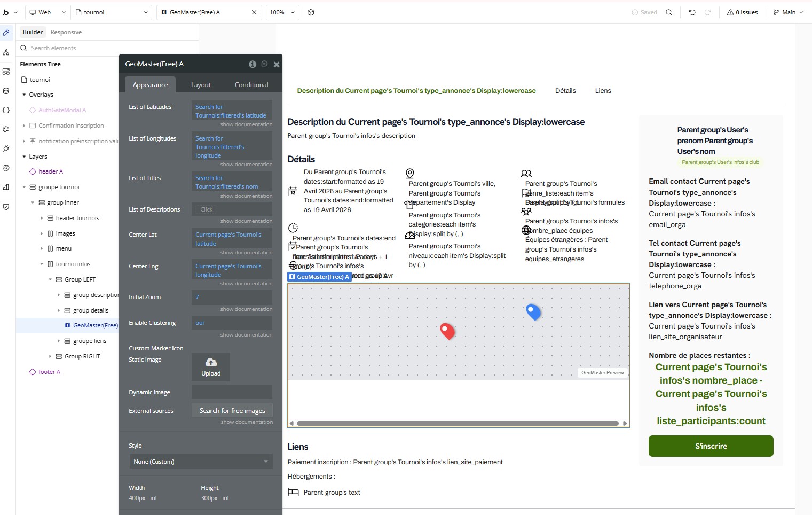Select the Builder tab

(x=33, y=32)
